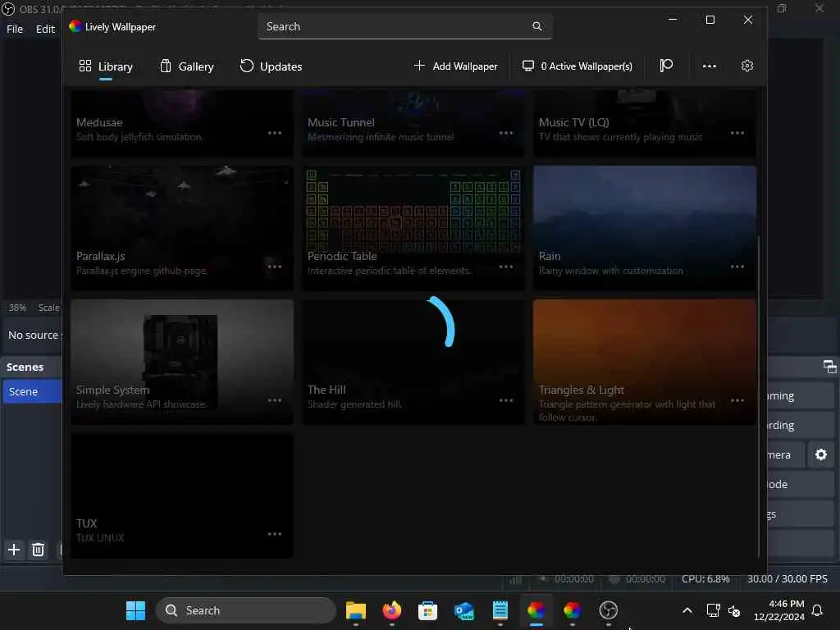This screenshot has height=630, width=840.
Task: Click the CPU: 6.8% status text in OBS
Action: click(705, 578)
